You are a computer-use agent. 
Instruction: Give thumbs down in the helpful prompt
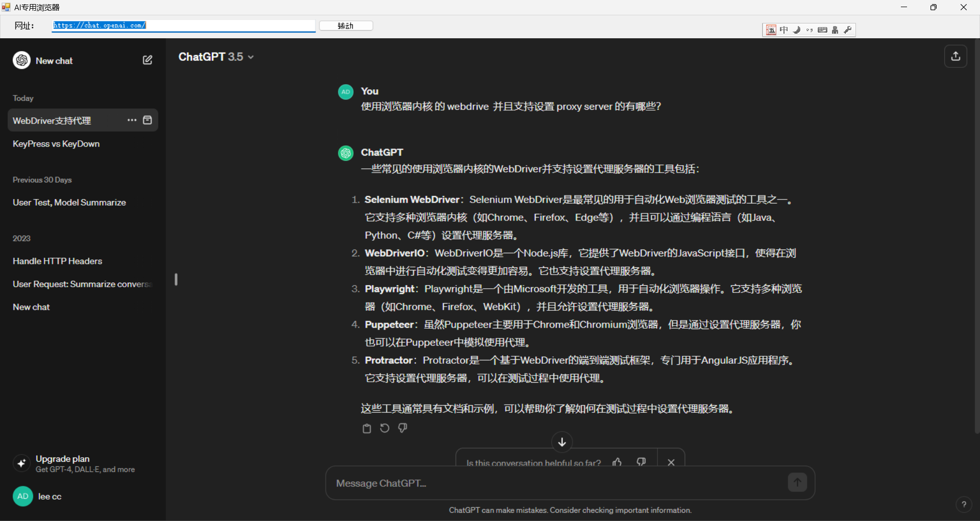click(x=641, y=462)
